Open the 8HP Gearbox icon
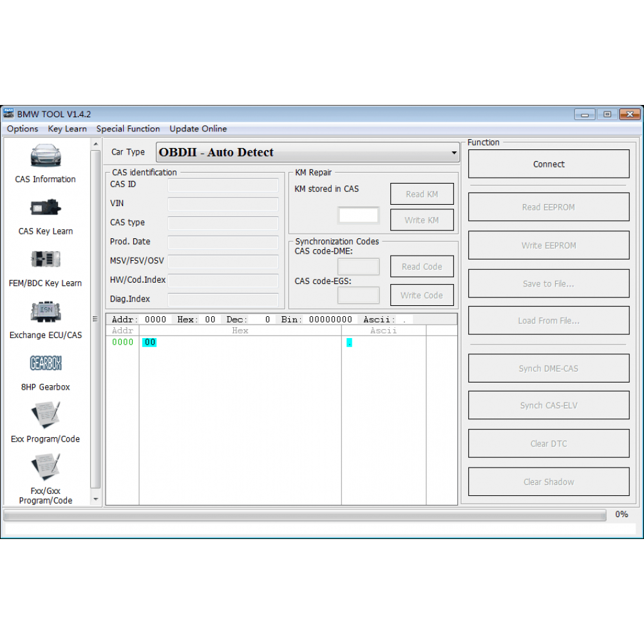Screen dimensions: 644x644 click(x=45, y=364)
